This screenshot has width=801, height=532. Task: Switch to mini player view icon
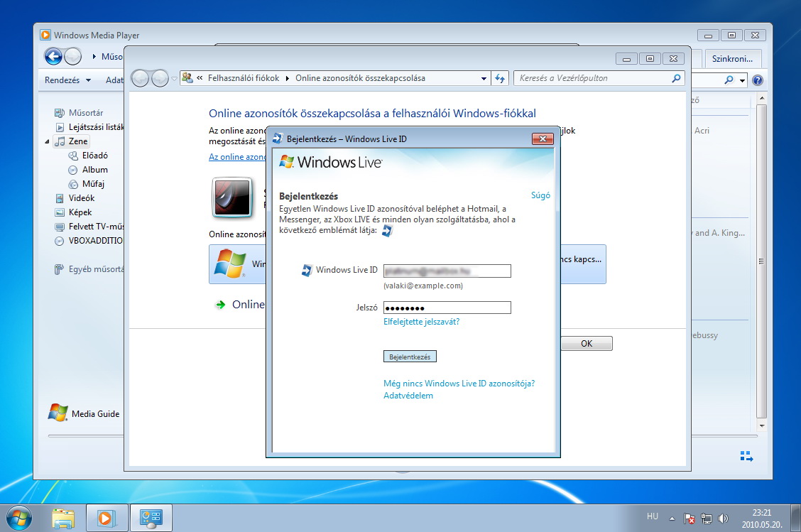pos(746,456)
